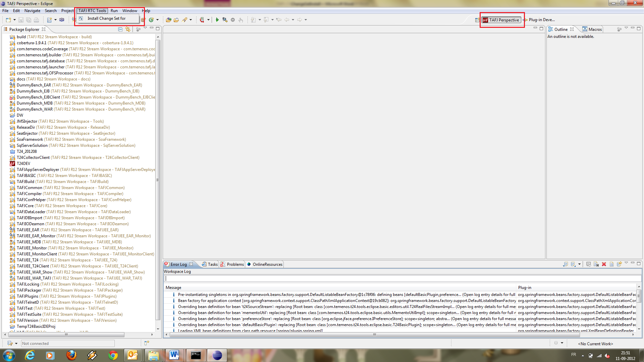Click the green Run launch icon
The width and height of the screenshot is (644, 362).
(x=217, y=20)
